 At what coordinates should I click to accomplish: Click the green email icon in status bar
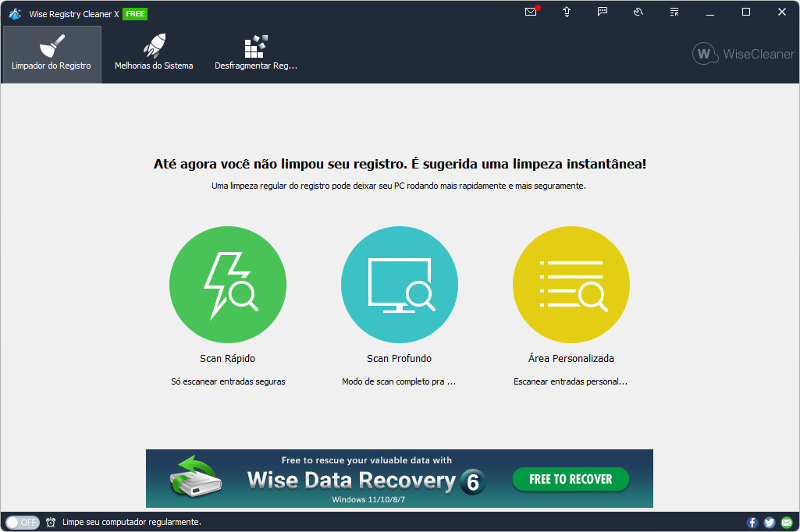click(x=787, y=523)
